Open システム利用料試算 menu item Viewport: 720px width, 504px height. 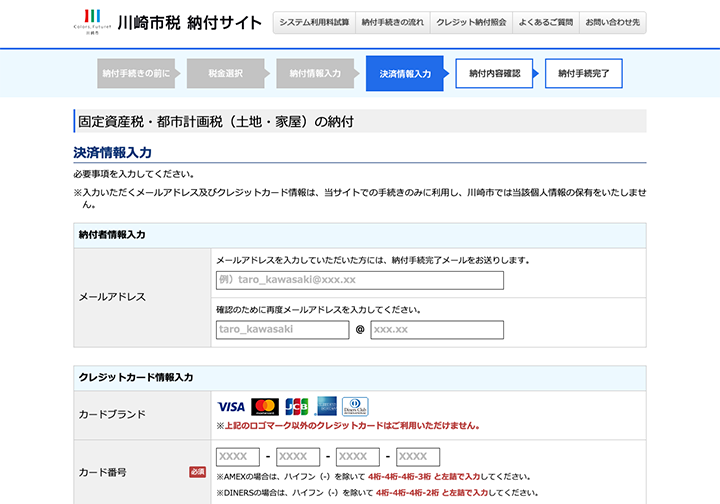tap(314, 22)
